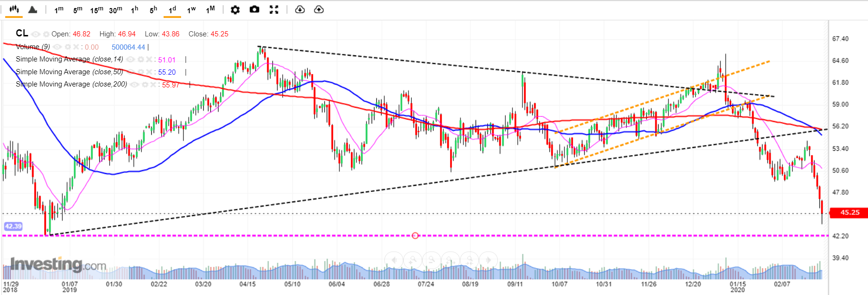Hide Simple Moving Average (close,14) eye
This screenshot has height=295, width=868.
tap(130, 59)
